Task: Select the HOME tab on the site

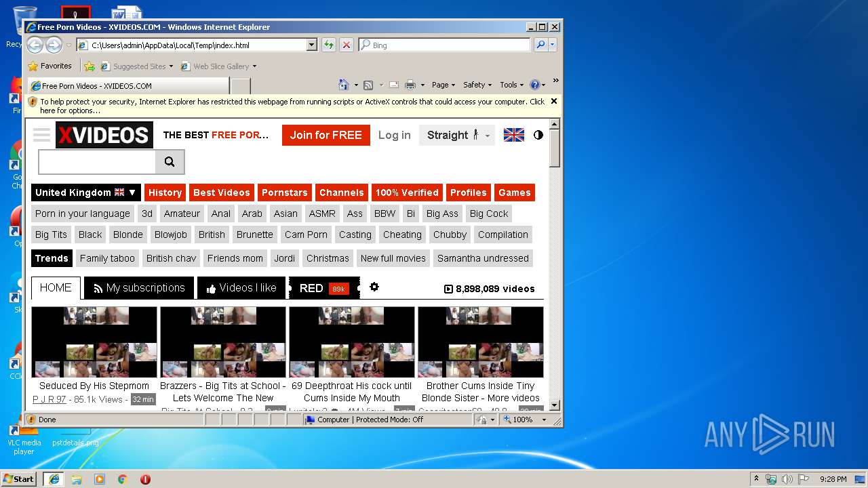Action: [56, 287]
